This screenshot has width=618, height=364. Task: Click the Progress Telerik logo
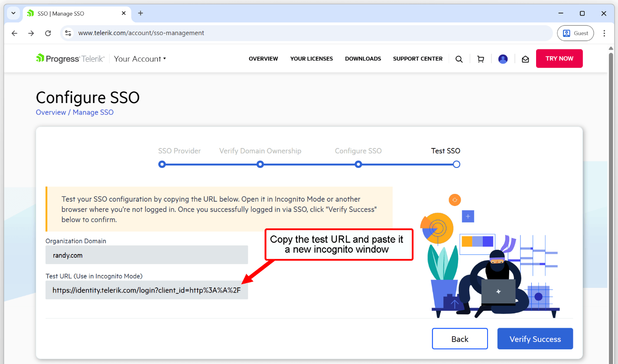click(70, 58)
